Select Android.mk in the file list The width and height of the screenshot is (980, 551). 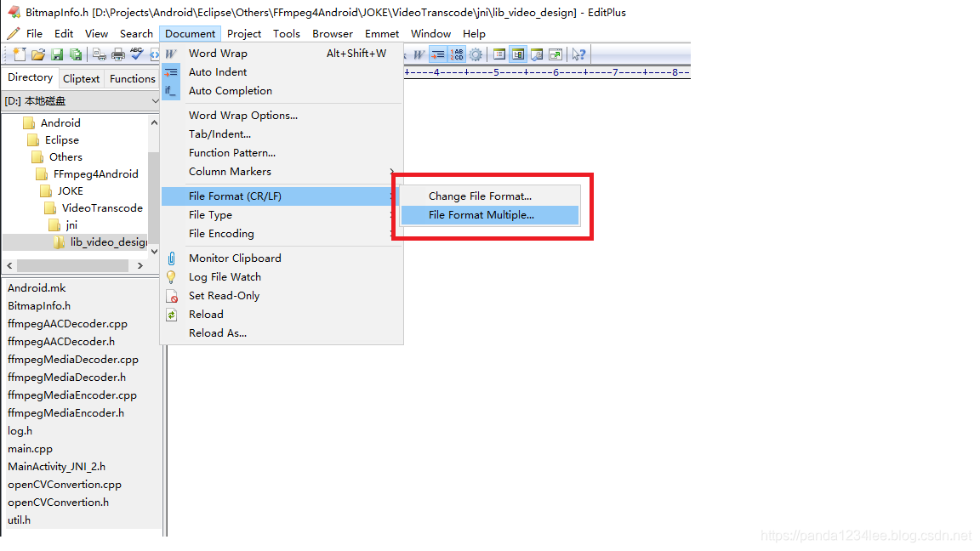click(37, 288)
